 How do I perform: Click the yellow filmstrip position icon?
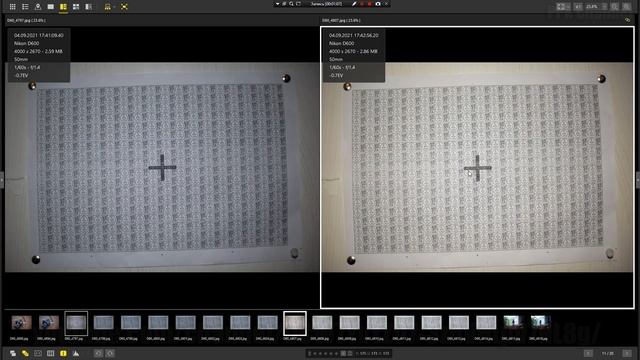pyautogui.click(x=107, y=7)
